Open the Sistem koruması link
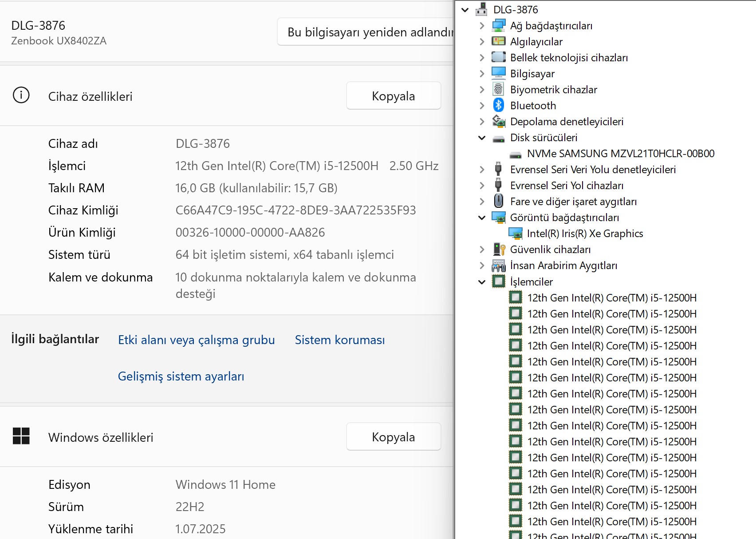 click(340, 340)
